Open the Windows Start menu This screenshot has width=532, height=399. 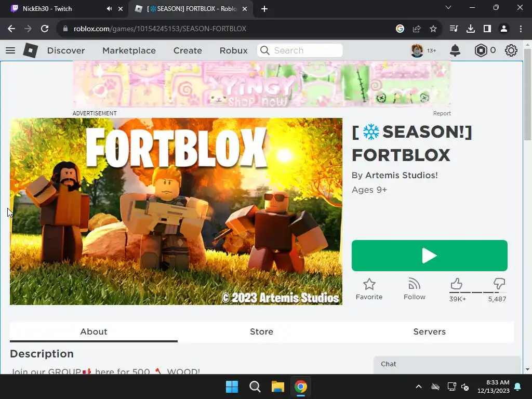point(232,387)
